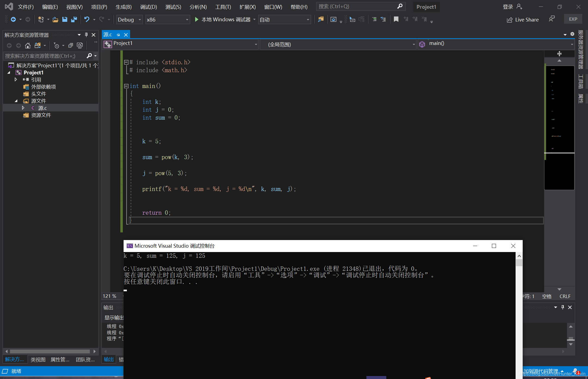Pin the Solution Explorer panel
Viewport: 588px width, 379px height.
tap(86, 35)
